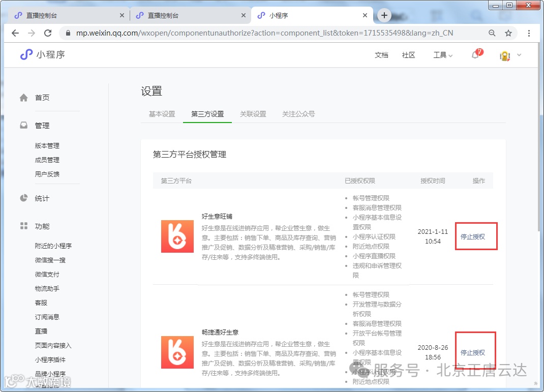This screenshot has width=544, height=392.
Task: Open 物流助手 in sidebar
Action: [47, 288]
